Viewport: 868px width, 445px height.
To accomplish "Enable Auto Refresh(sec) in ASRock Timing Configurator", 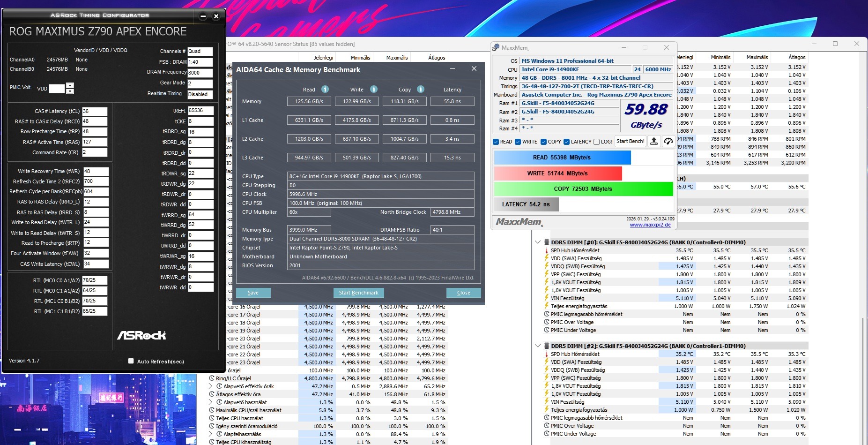I will 131,361.
